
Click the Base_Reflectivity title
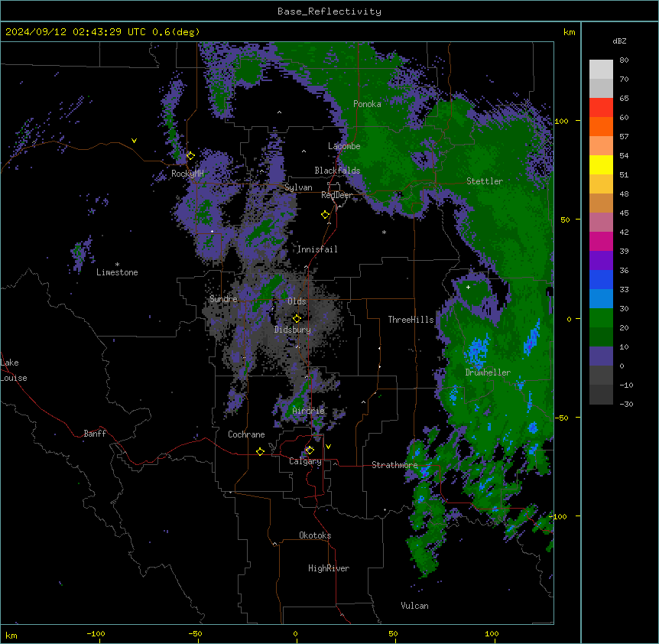tap(329, 11)
